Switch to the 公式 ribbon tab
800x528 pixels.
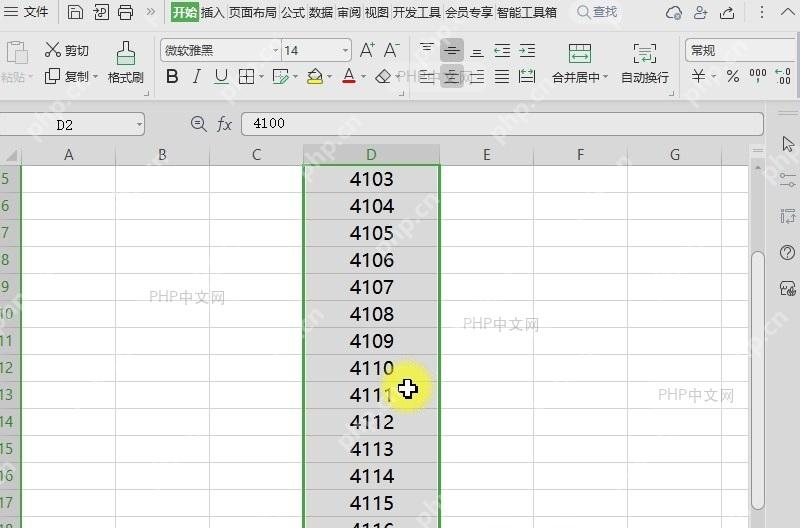(x=293, y=12)
